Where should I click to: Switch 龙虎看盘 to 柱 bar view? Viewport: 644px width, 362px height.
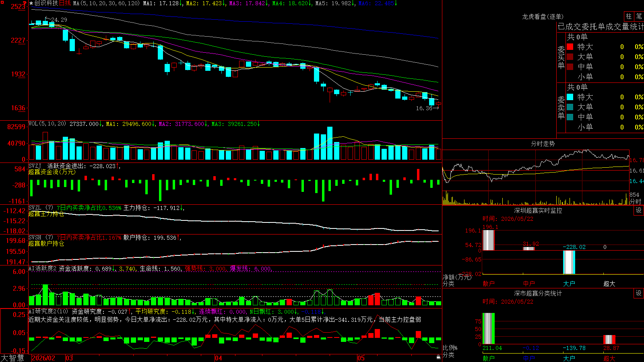629,16
